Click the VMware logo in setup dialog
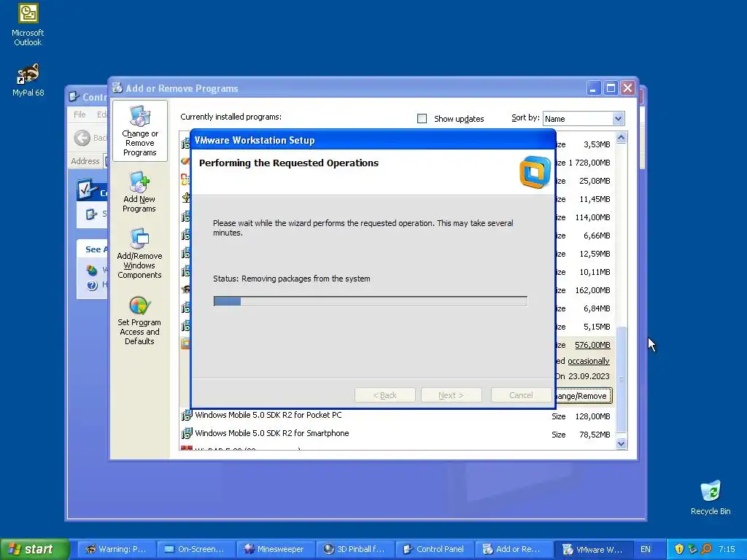Viewport: 747px width, 560px height. [x=535, y=172]
